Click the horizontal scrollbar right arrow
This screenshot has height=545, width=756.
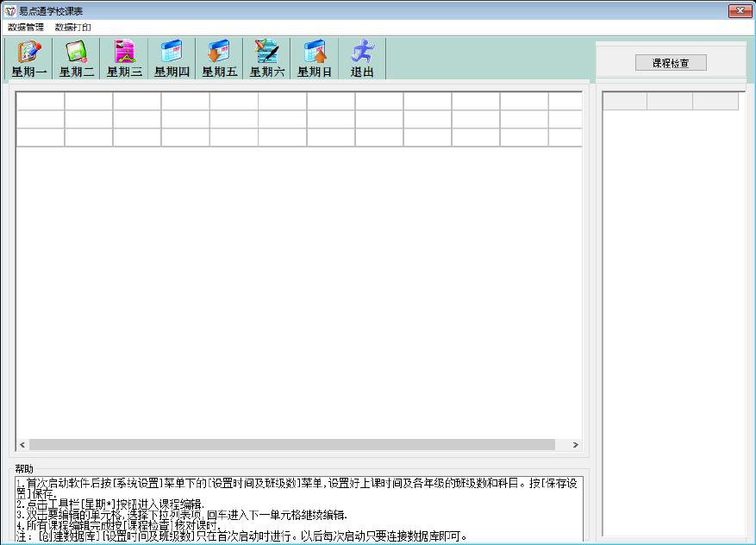tap(576, 445)
